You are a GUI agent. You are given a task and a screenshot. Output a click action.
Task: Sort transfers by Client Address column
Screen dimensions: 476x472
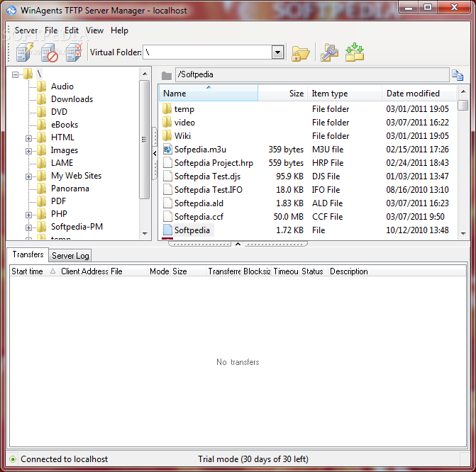pyautogui.click(x=84, y=271)
